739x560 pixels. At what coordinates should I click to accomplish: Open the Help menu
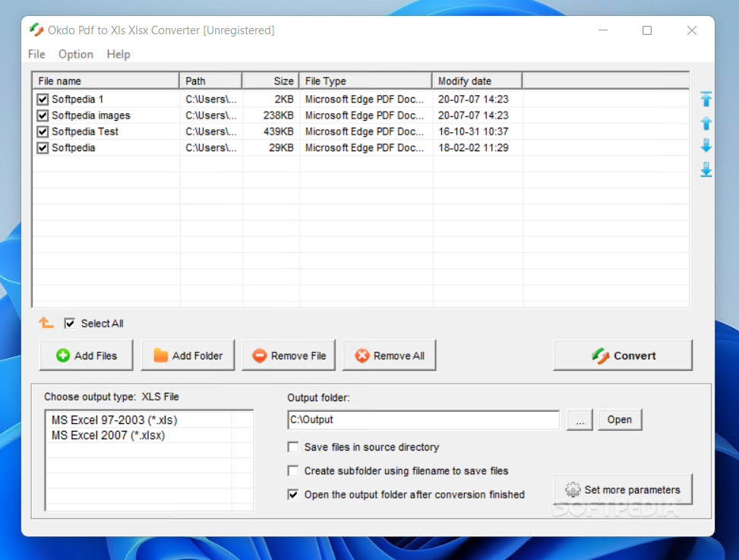tap(118, 54)
